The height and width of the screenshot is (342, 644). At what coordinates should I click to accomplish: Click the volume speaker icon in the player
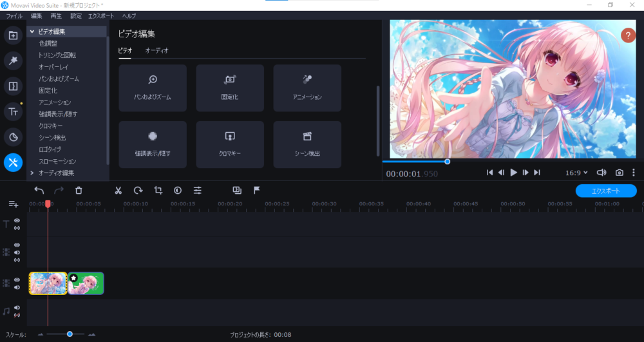[601, 173]
